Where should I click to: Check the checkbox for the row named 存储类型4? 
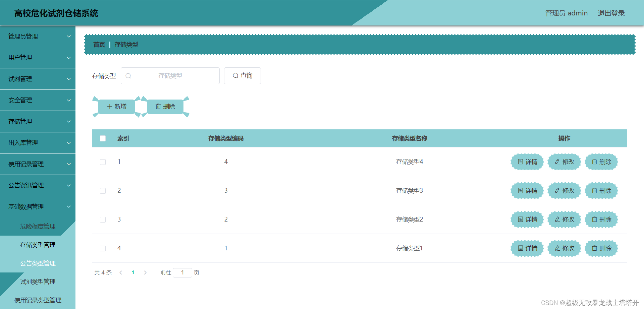point(103,162)
